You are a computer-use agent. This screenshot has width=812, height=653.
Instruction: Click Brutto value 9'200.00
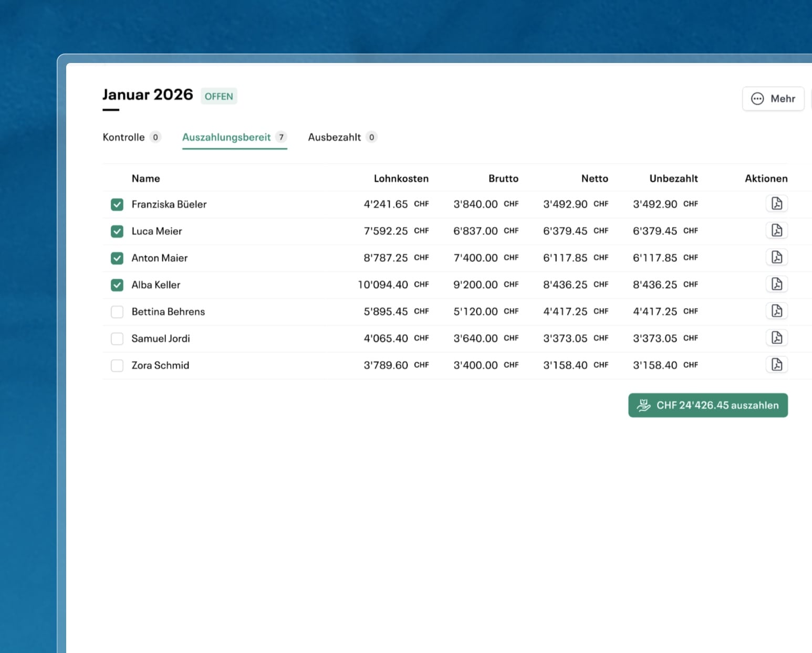click(475, 285)
